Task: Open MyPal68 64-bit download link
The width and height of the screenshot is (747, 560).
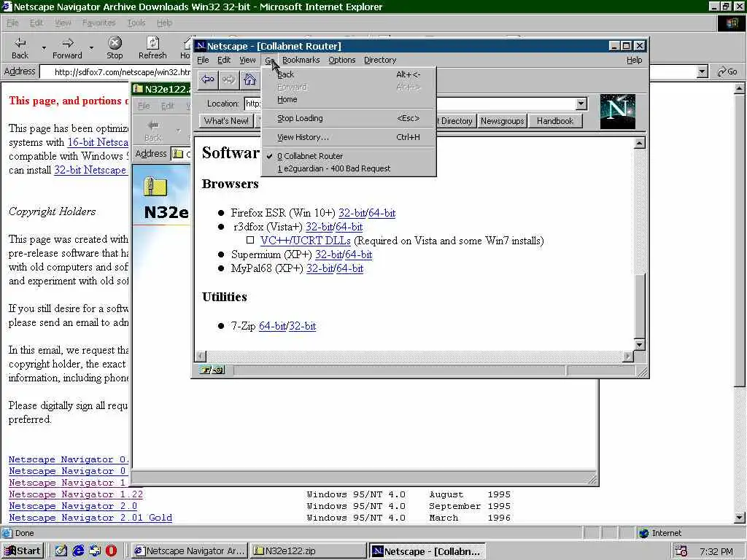Action: point(350,268)
